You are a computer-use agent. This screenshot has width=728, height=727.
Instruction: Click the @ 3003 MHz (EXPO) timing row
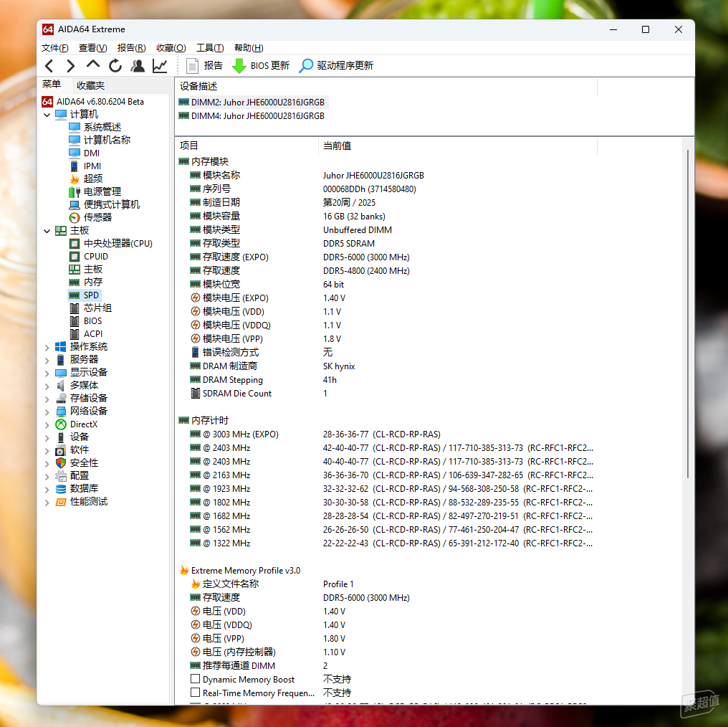click(386, 434)
